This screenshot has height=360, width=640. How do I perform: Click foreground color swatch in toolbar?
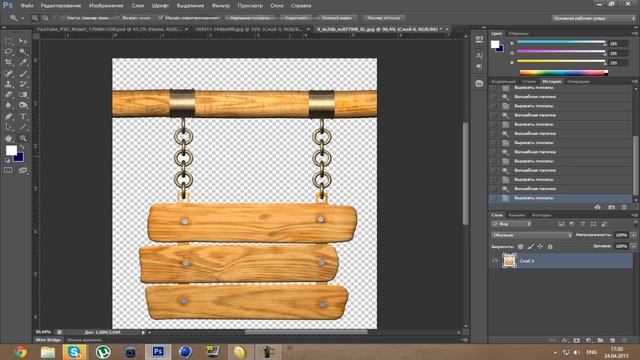(11, 150)
